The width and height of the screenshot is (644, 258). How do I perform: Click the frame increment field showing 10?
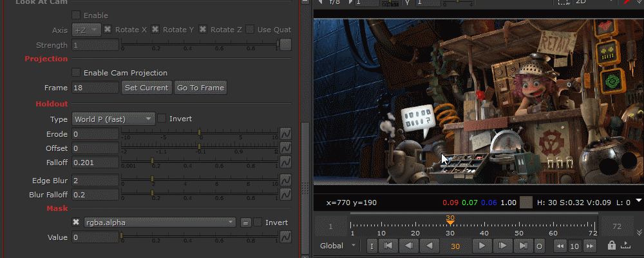[x=574, y=246]
